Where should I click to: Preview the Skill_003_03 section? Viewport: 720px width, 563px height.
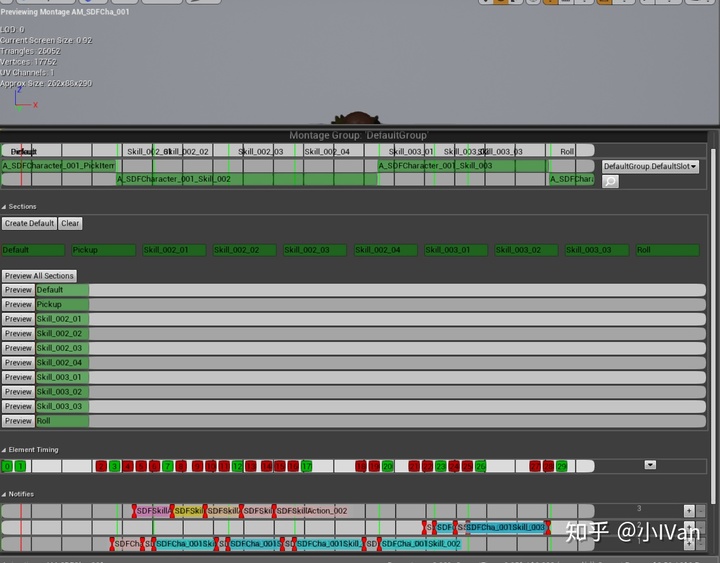click(x=18, y=406)
